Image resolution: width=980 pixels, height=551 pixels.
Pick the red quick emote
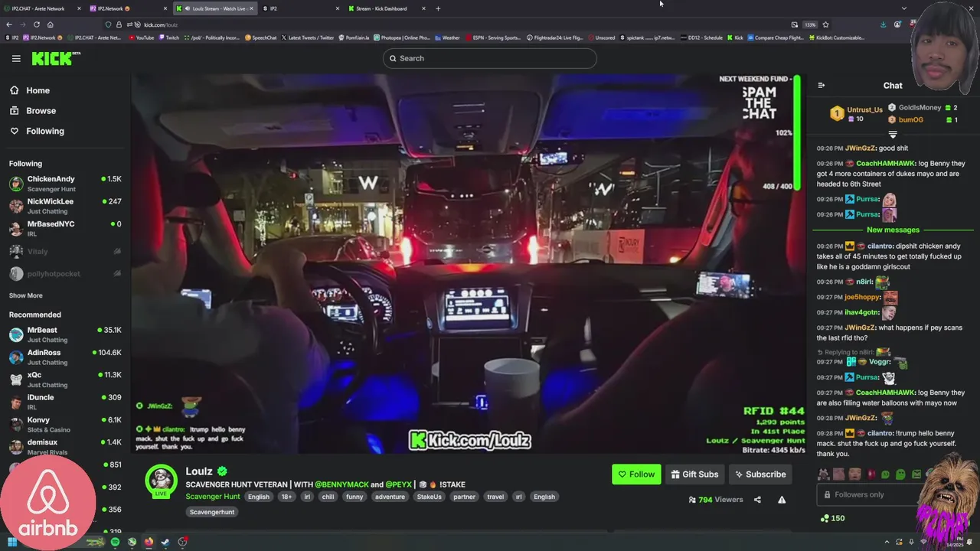pyautogui.click(x=871, y=474)
